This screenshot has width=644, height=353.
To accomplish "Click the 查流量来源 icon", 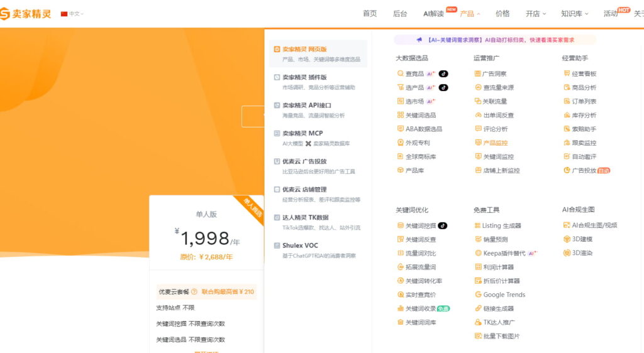I will tap(478, 87).
